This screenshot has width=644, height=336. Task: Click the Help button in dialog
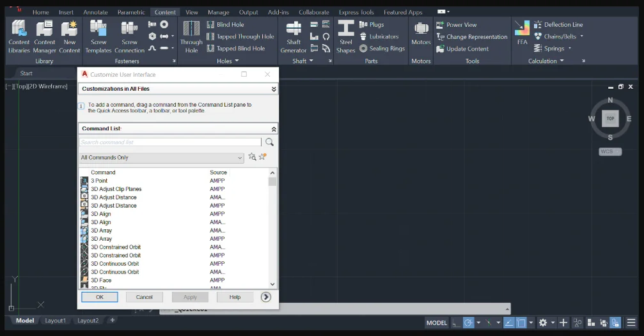235,297
